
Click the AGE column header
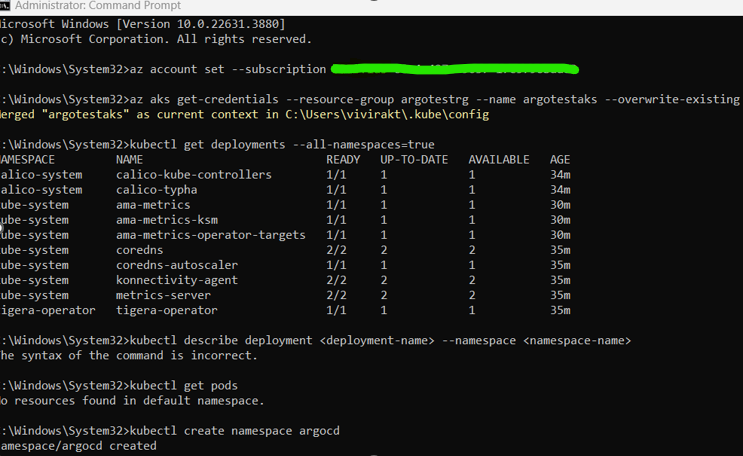click(x=560, y=160)
